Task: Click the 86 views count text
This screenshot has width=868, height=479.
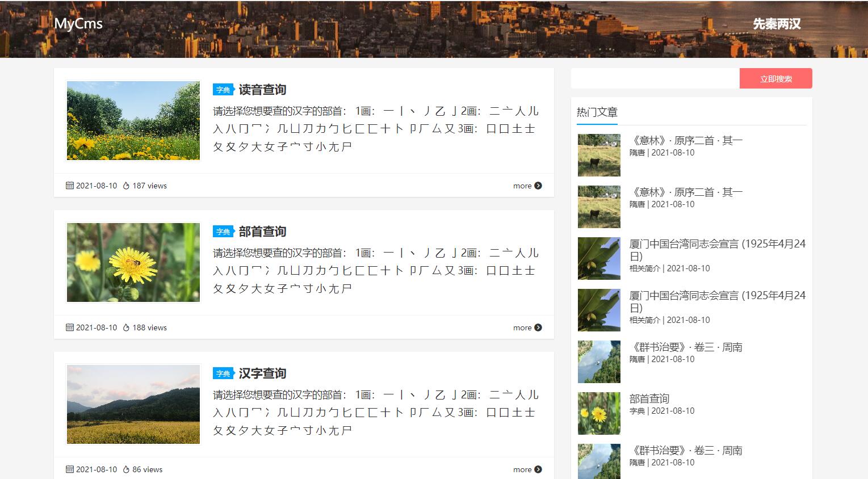Action: pyautogui.click(x=147, y=469)
